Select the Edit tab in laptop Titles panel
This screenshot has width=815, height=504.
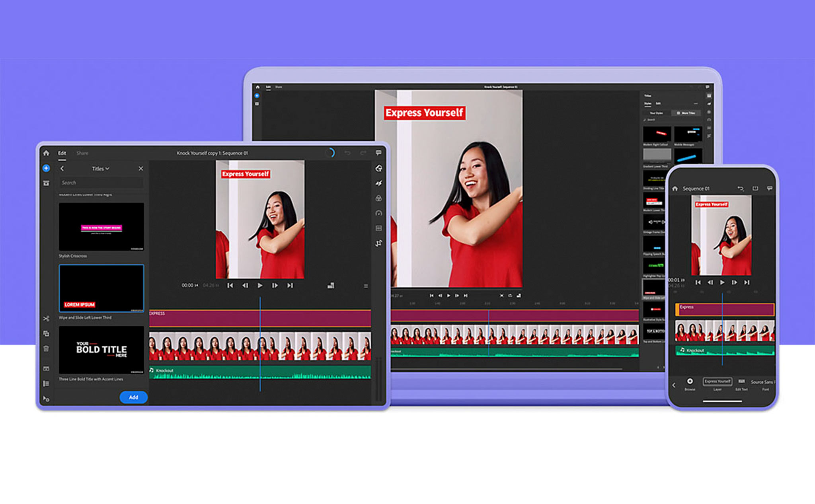click(658, 103)
